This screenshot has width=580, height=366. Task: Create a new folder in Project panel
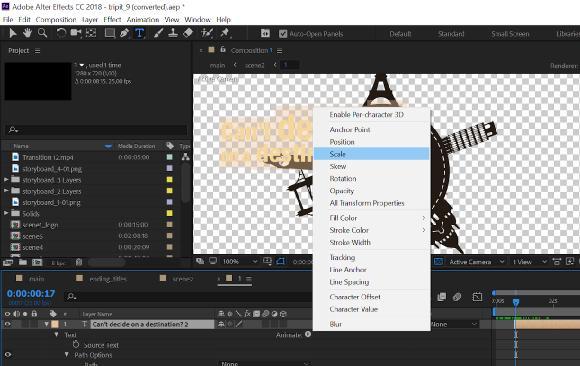pyautogui.click(x=23, y=262)
